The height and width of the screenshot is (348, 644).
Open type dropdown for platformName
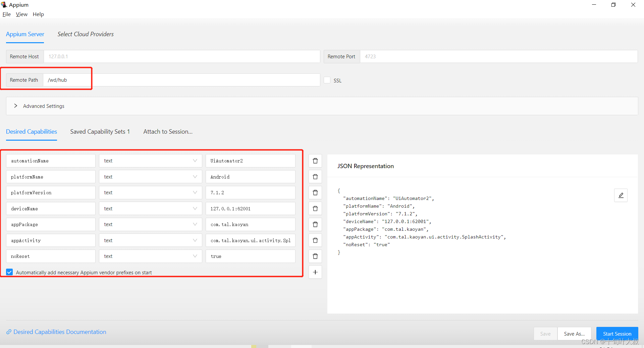(x=150, y=177)
